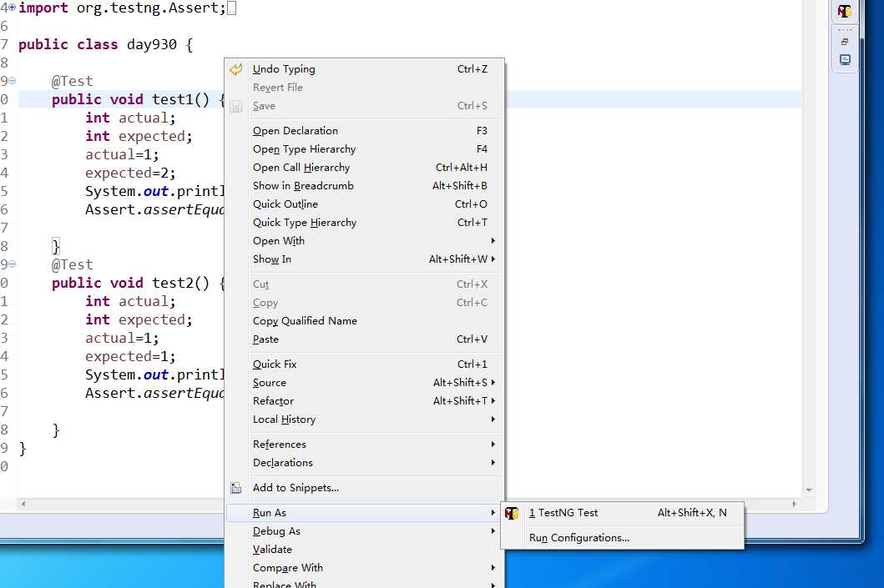The image size is (884, 588).
Task: Click the TestNG Test icon in submenu
Action: (x=512, y=513)
